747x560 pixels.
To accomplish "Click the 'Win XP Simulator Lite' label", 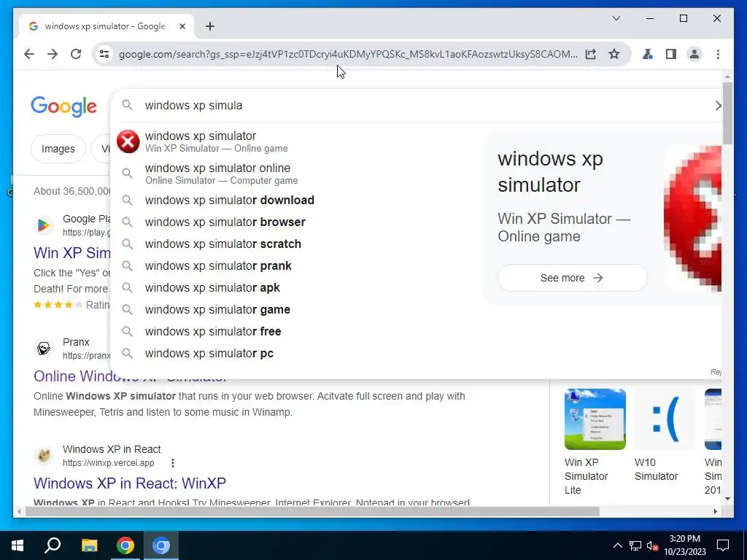I will (587, 476).
